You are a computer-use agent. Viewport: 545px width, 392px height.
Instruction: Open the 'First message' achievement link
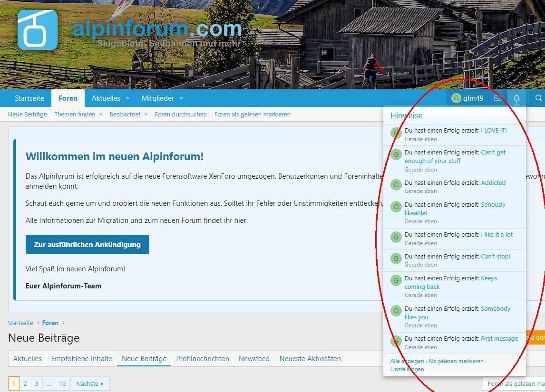(x=499, y=338)
